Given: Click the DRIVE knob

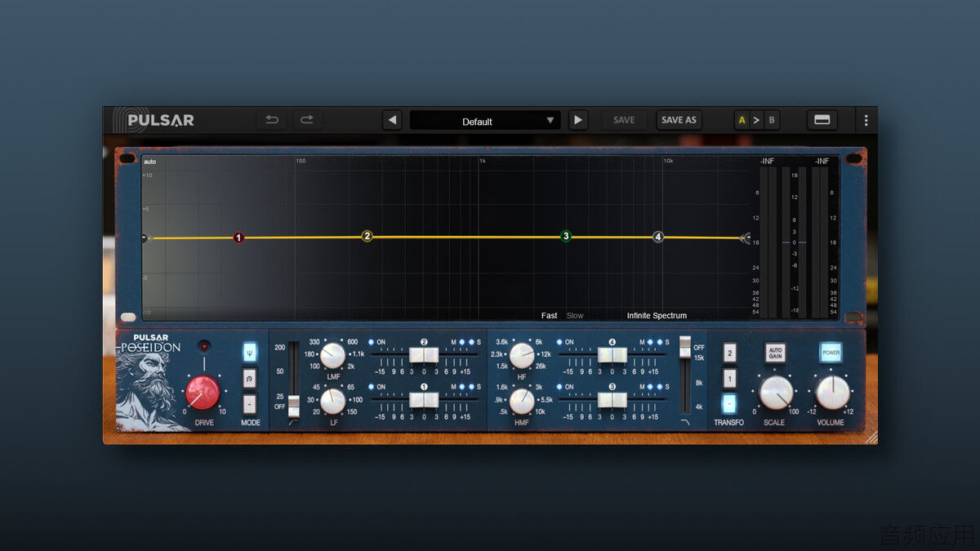Looking at the screenshot, I should [203, 393].
